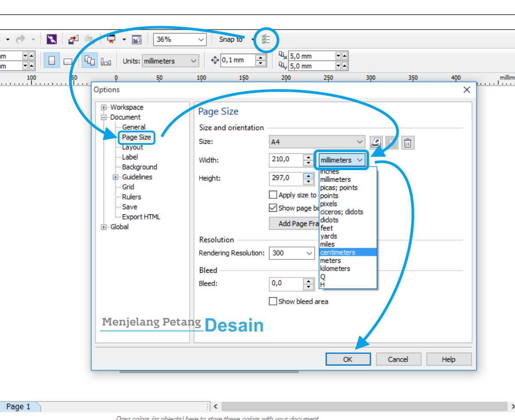The height and width of the screenshot is (420, 515).
Task: Click the delete page size trash icon
Action: click(406, 143)
